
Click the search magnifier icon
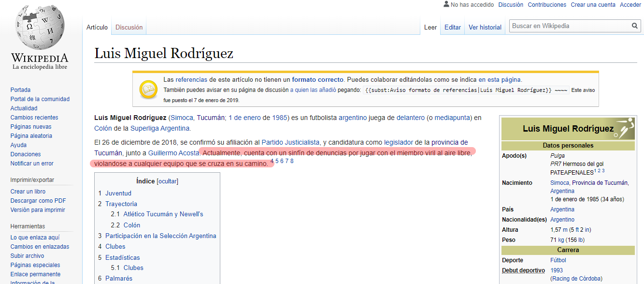coord(635,26)
